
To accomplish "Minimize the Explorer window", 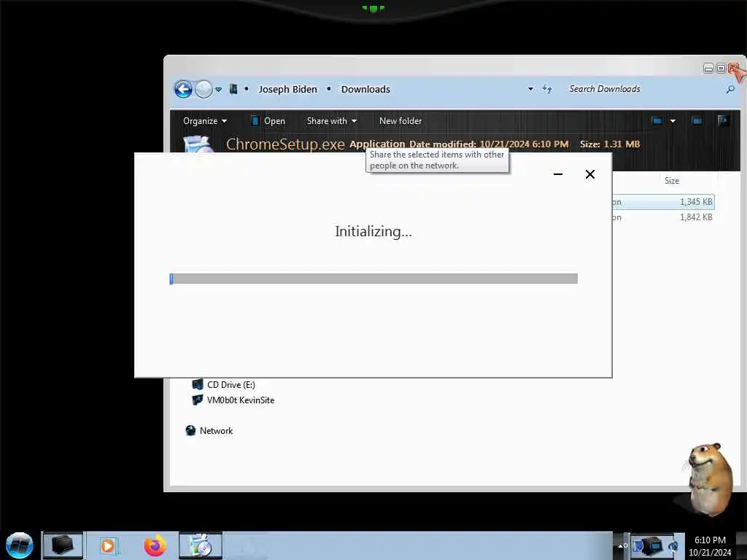I will 708,69.
